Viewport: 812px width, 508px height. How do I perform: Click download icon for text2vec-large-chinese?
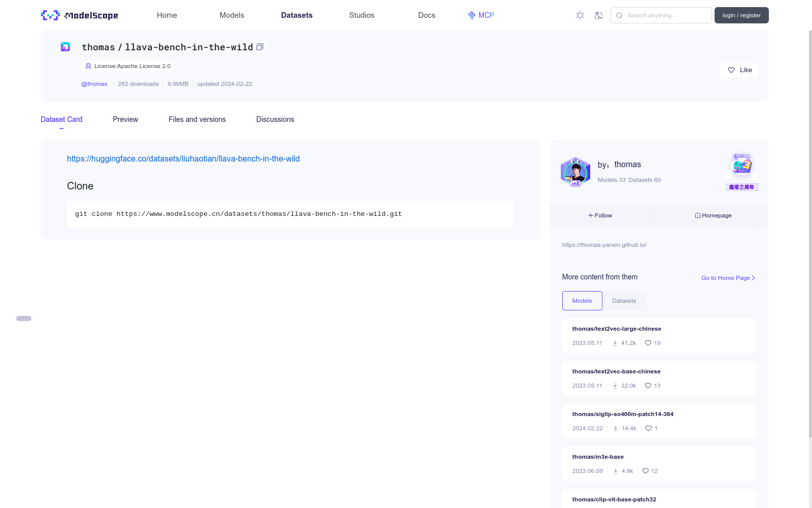coord(615,343)
